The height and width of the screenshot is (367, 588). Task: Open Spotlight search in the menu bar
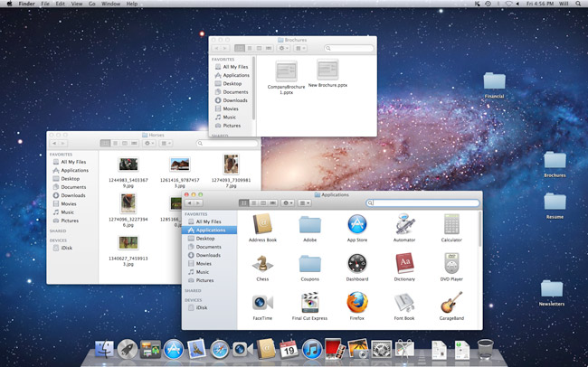(x=580, y=5)
